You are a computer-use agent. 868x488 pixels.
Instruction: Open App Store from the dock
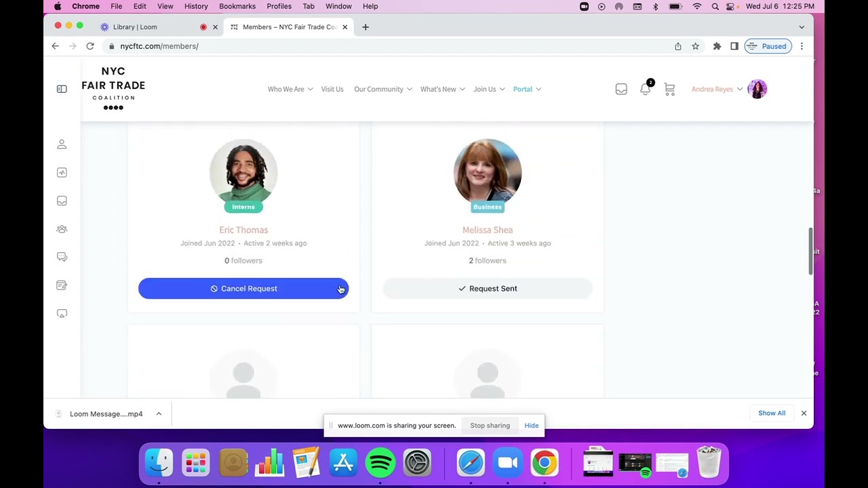(x=344, y=463)
